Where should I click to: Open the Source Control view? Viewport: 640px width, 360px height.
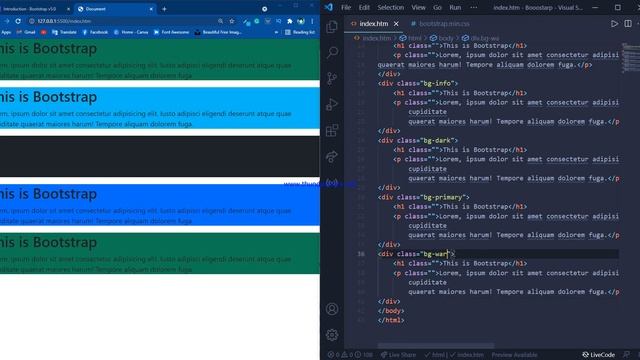(x=332, y=78)
